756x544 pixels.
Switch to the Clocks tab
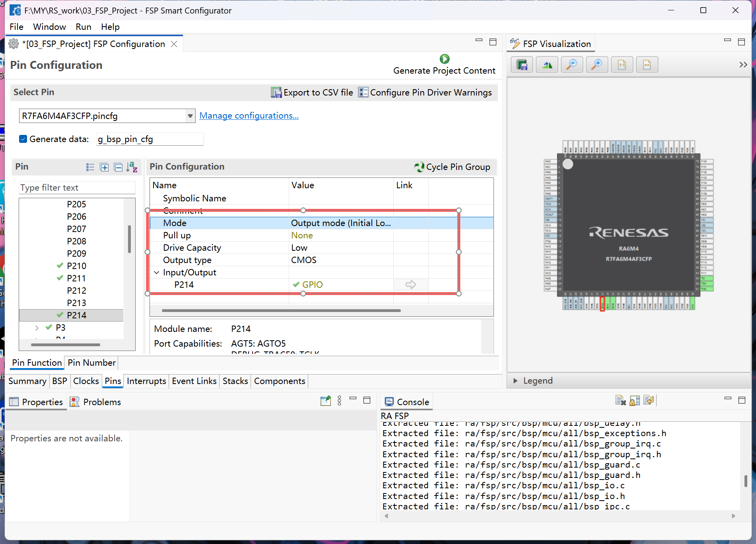[86, 381]
